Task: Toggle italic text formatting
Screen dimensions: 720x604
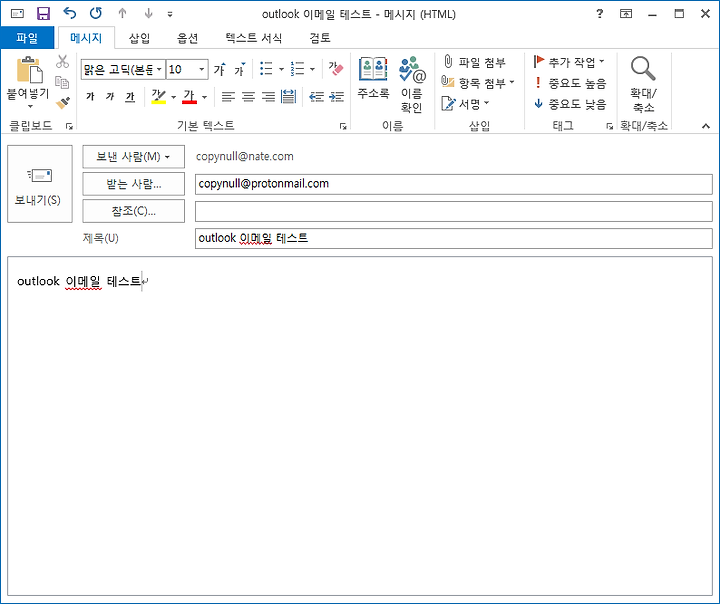Action: (110, 96)
